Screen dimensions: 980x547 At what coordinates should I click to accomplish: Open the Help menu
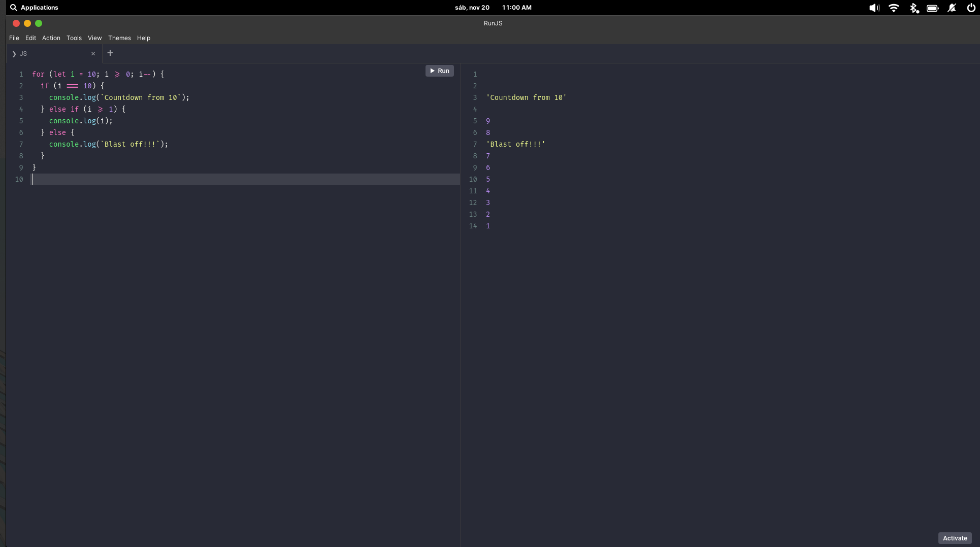(x=144, y=38)
